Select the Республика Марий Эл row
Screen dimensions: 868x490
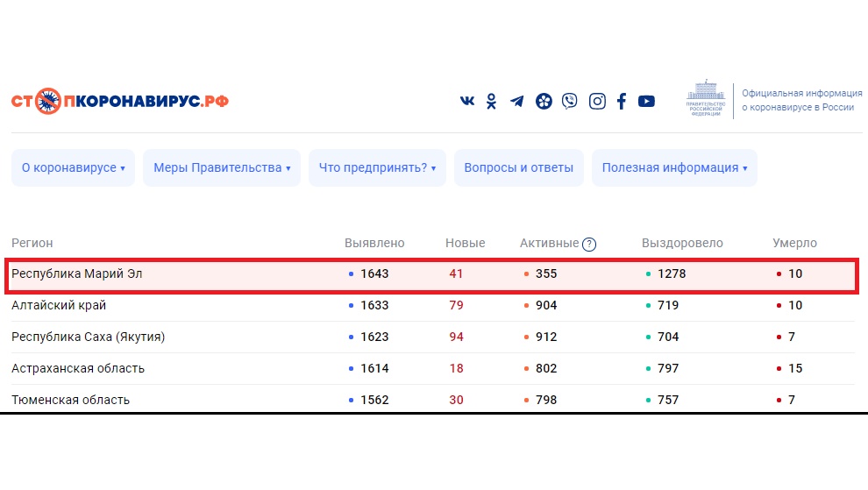tap(77, 273)
